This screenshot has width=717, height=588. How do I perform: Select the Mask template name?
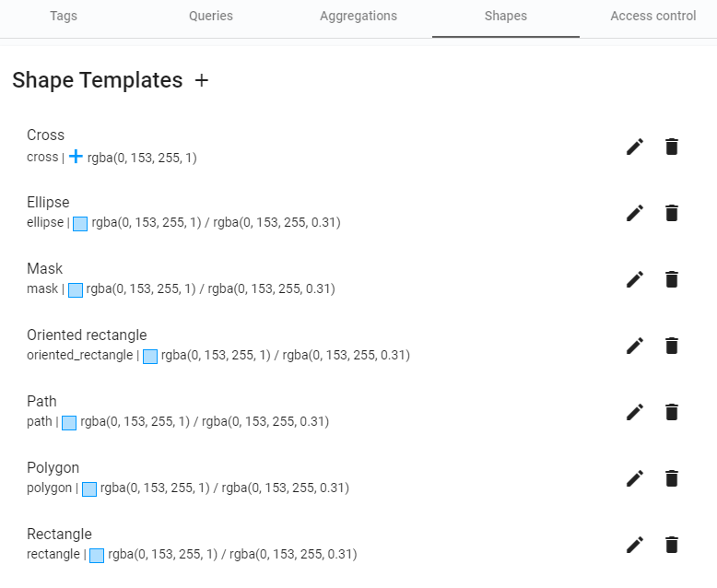[44, 269]
